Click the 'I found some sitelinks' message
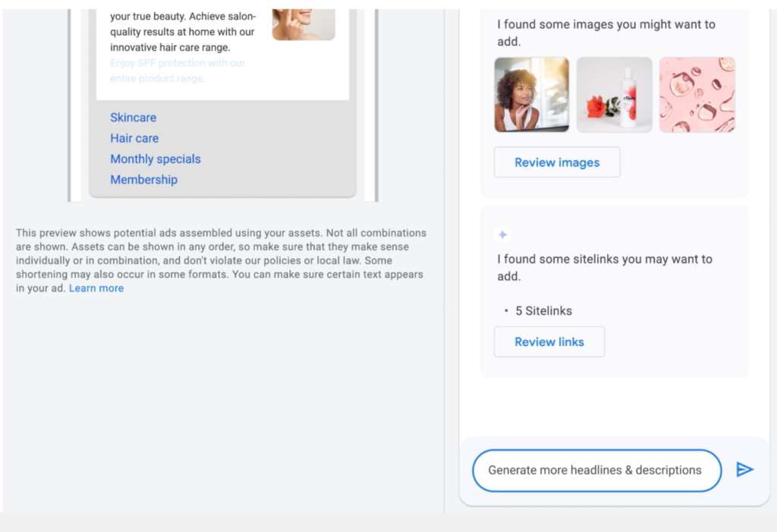 pyautogui.click(x=605, y=267)
